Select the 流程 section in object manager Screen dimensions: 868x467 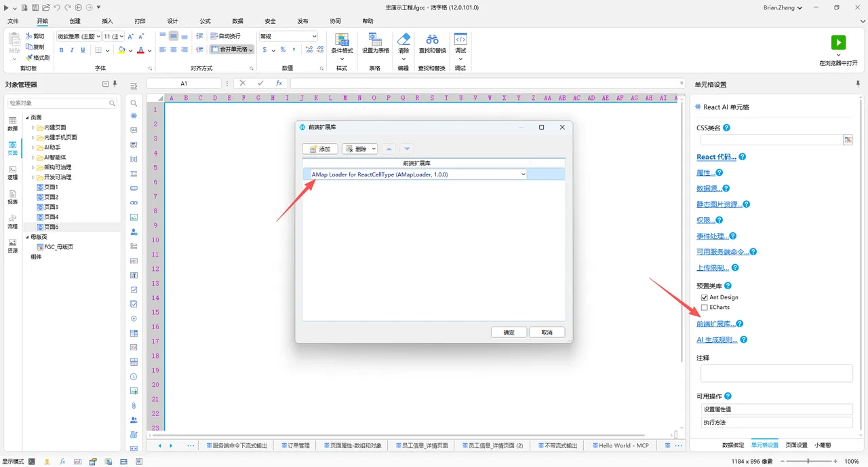coord(12,221)
